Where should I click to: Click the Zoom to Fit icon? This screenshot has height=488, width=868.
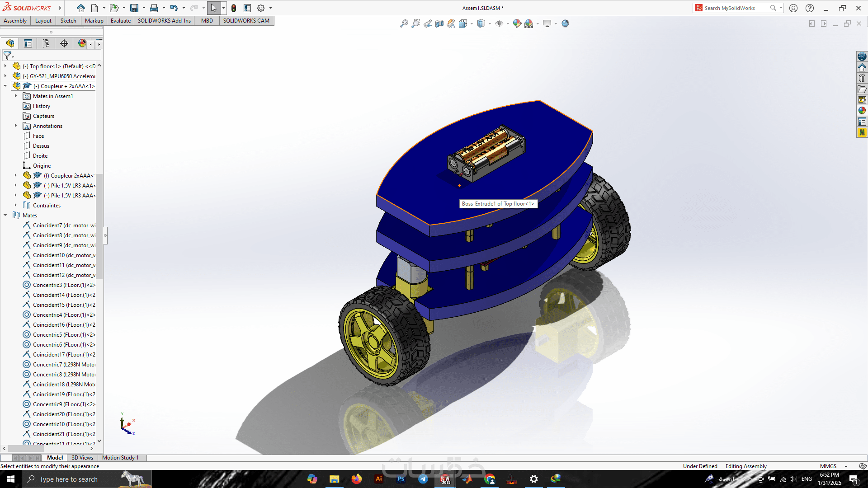click(x=404, y=23)
